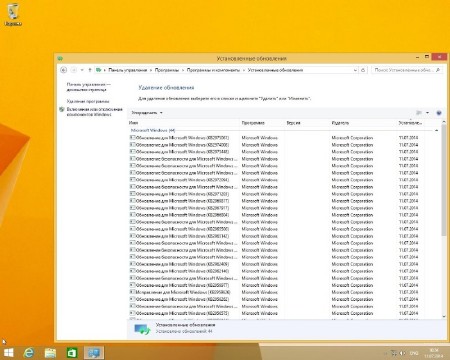Focus the 'Поиск: Установленные обновления' search box
The width and height of the screenshot is (450, 360).
(x=407, y=70)
